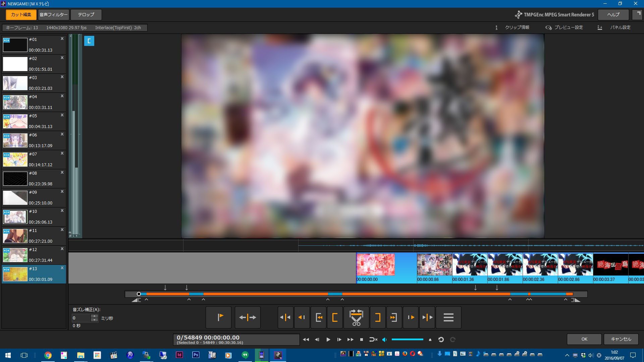Screen dimensions: 644x362
Task: Open InDesign from the taskbar
Action: pos(179,355)
